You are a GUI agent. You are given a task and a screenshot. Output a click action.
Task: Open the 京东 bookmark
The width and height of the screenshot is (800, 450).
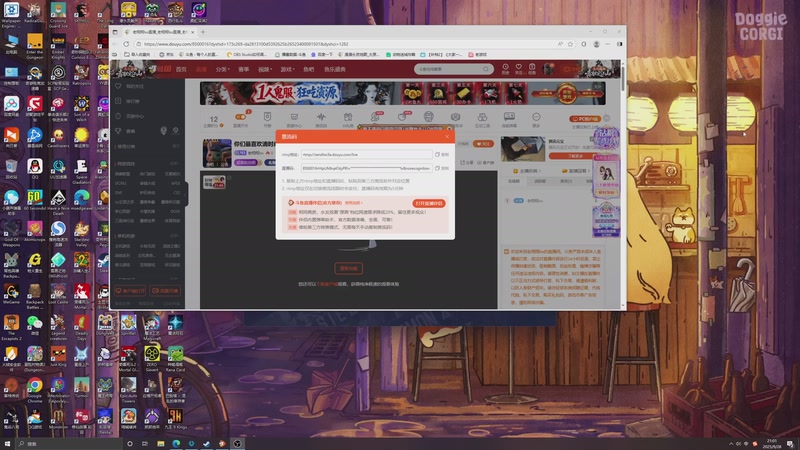167,55
